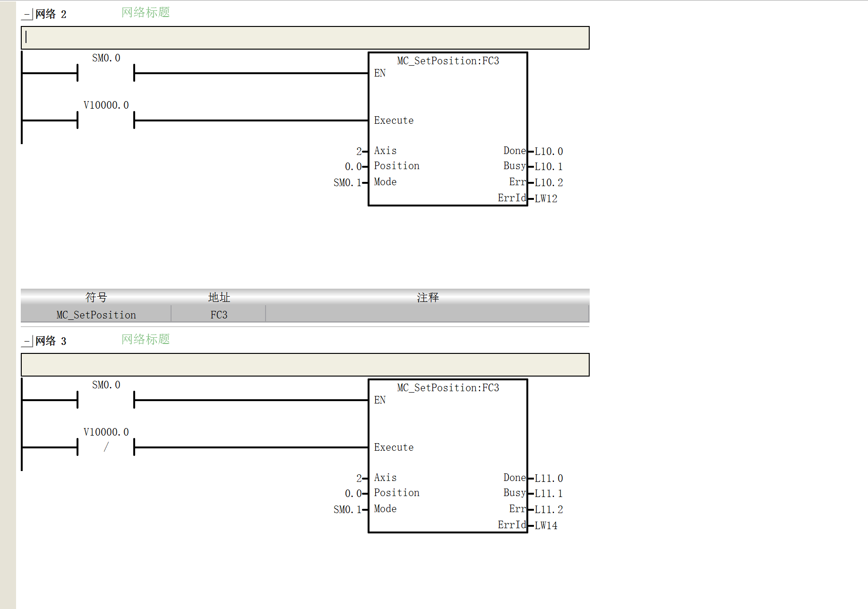Click the Done output pin in network 2
The height and width of the screenshot is (609, 868).
(515, 151)
